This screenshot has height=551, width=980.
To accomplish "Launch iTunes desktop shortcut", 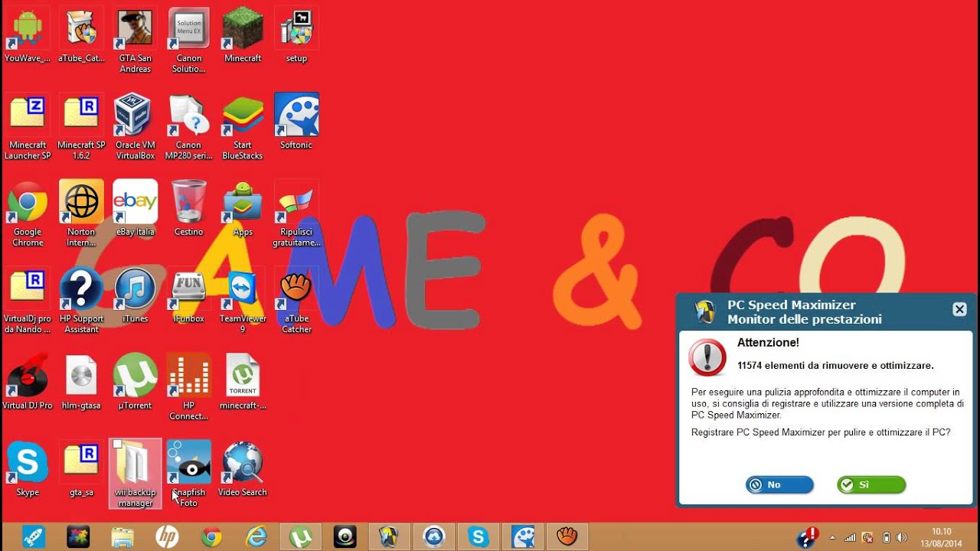I will 135,296.
